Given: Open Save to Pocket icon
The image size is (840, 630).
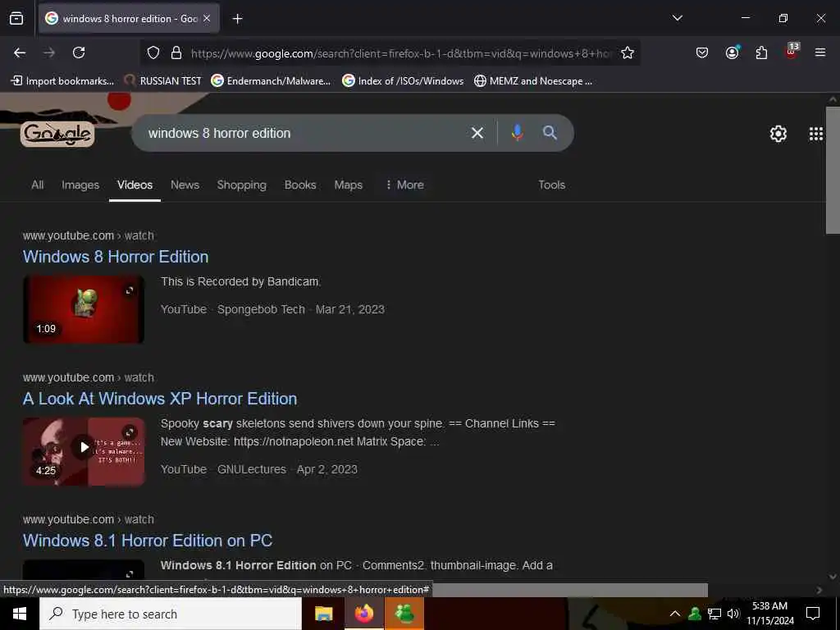Looking at the screenshot, I should pyautogui.click(x=702, y=52).
